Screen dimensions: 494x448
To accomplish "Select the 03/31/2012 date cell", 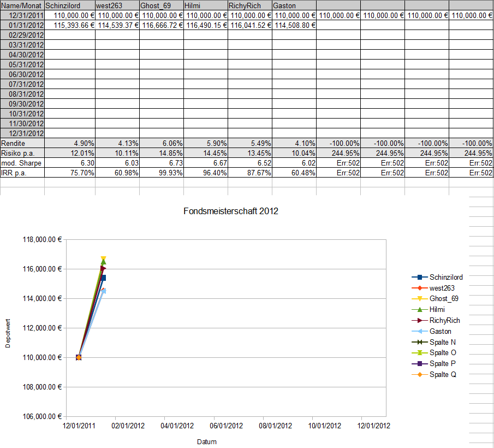I will (x=22, y=45).
